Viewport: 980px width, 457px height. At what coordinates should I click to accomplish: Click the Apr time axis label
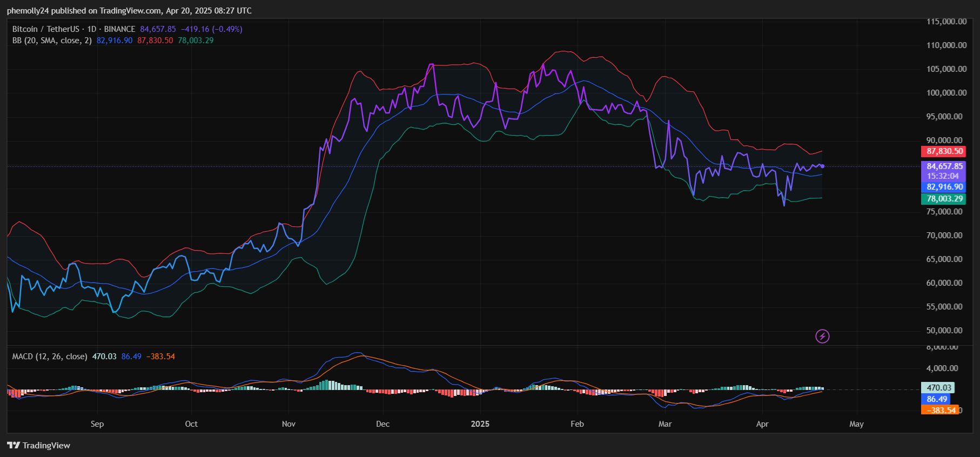click(x=762, y=424)
